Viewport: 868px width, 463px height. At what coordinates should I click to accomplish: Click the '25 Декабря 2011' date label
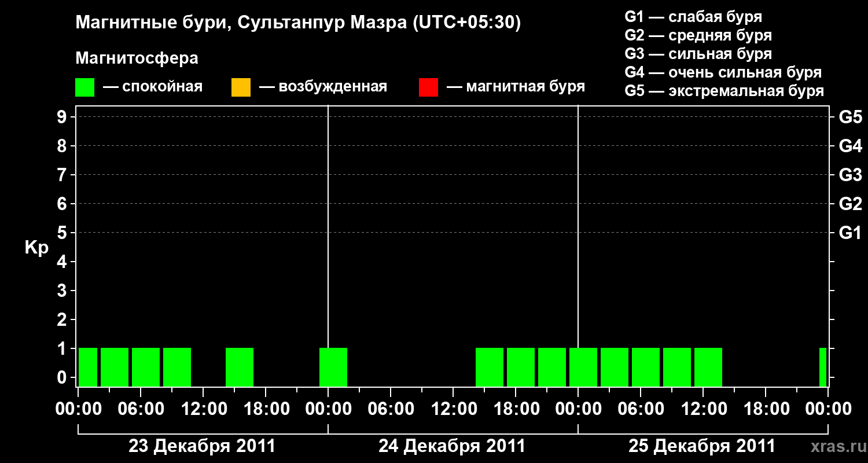(702, 446)
